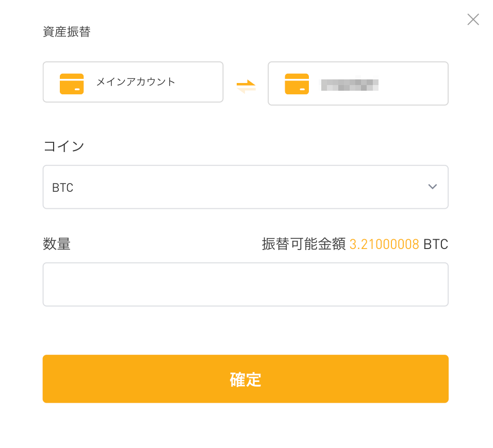Click the wallet icon beside メインアカウント
This screenshot has width=493, height=448.
click(72, 84)
